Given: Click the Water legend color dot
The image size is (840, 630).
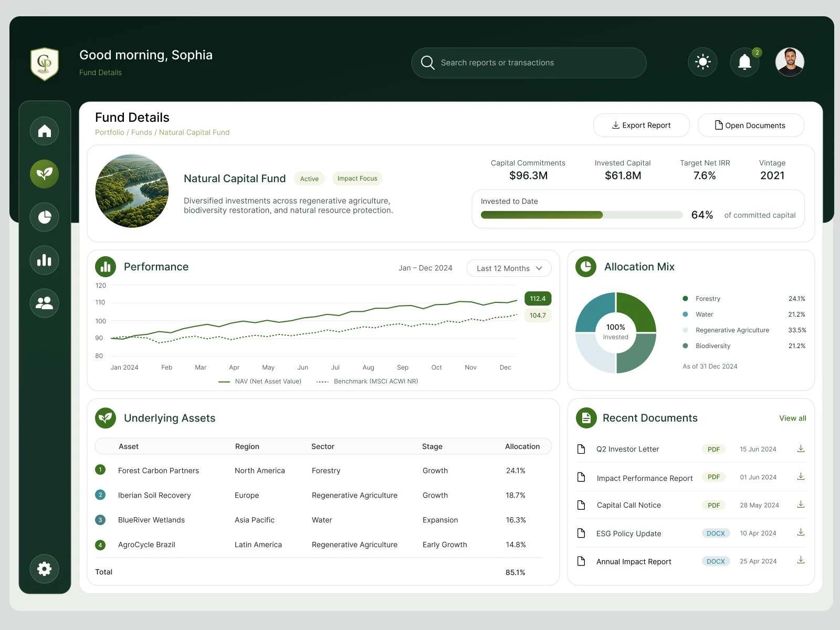Looking at the screenshot, I should pyautogui.click(x=685, y=314).
